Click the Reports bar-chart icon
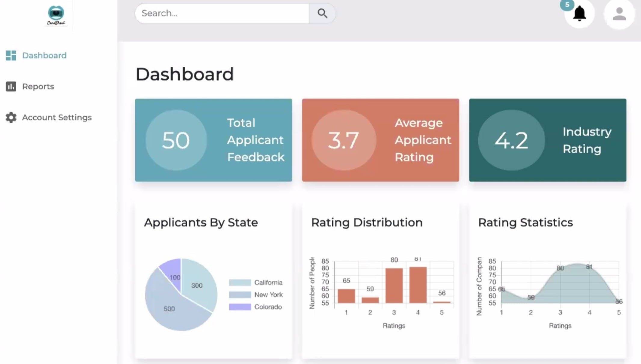 (x=11, y=87)
